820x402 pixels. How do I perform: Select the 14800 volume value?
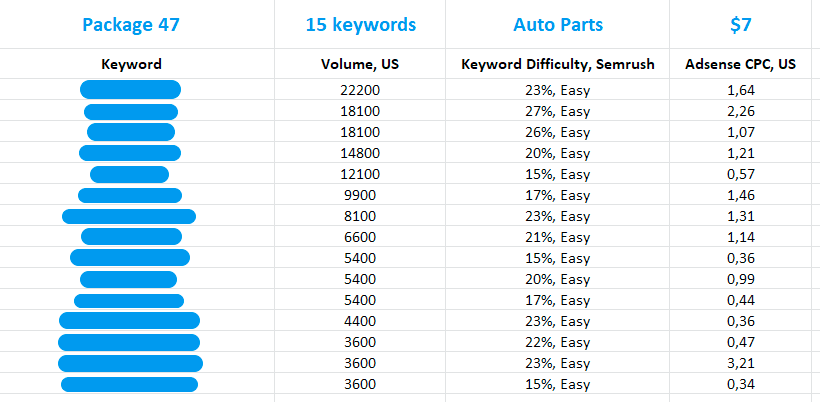pyautogui.click(x=360, y=153)
